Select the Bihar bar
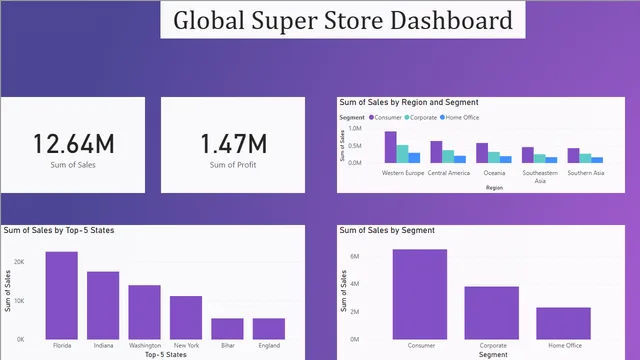640x360 pixels. pyautogui.click(x=227, y=329)
